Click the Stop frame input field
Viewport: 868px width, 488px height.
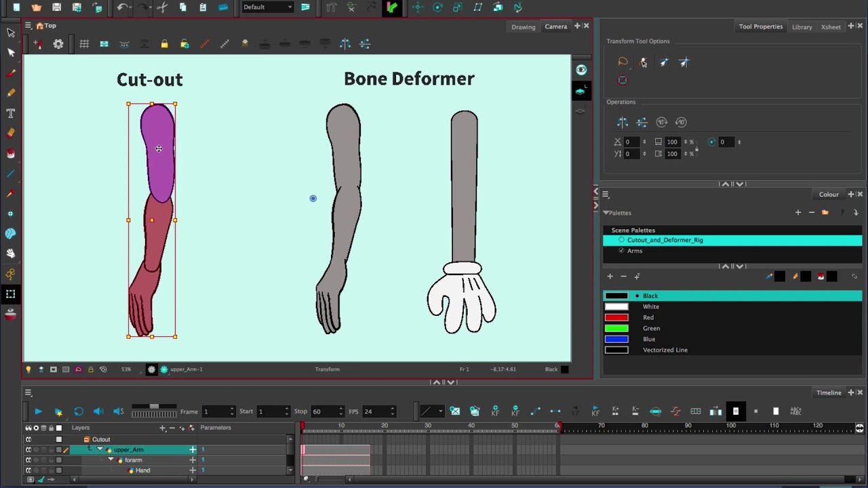coord(323,411)
